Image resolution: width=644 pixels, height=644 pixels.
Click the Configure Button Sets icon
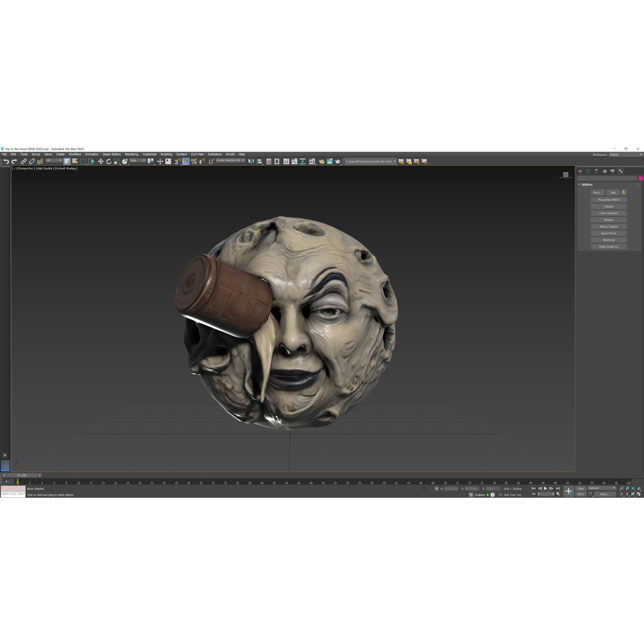coord(624,192)
